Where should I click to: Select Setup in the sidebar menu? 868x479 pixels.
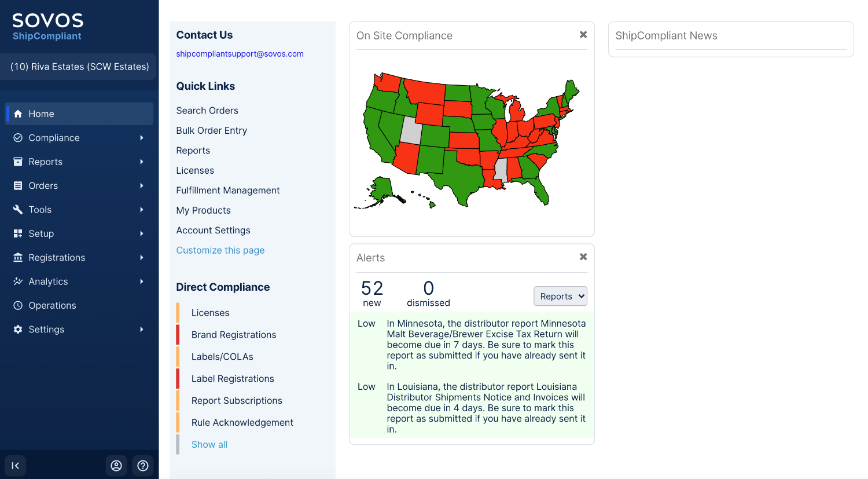[41, 234]
